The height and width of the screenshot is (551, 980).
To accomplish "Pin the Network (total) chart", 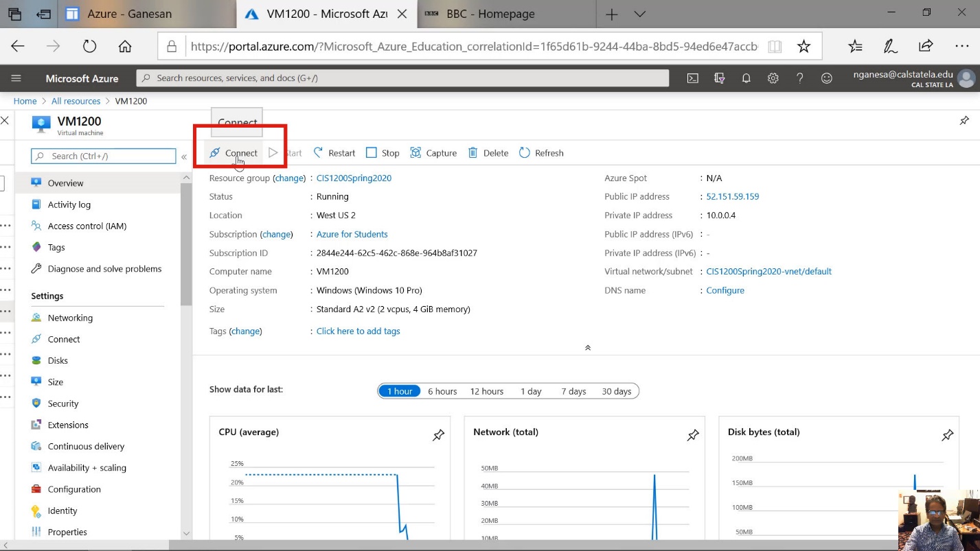I will pyautogui.click(x=693, y=435).
